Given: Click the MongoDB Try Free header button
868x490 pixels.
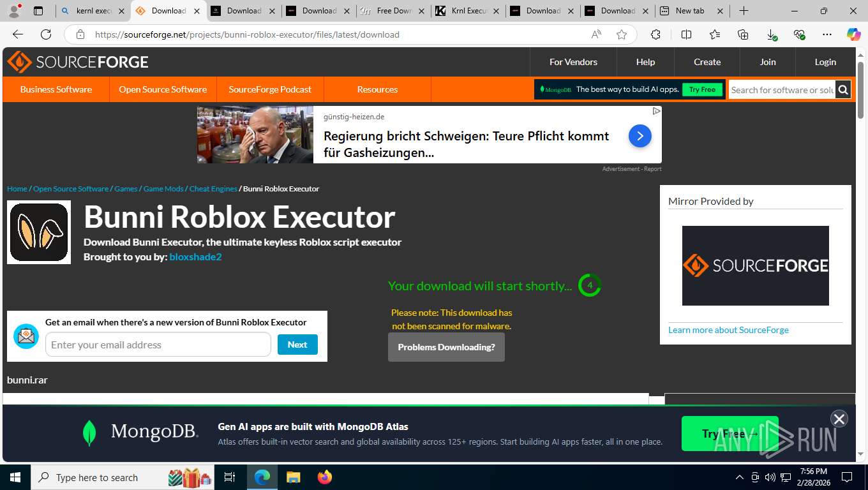Looking at the screenshot, I should (702, 89).
